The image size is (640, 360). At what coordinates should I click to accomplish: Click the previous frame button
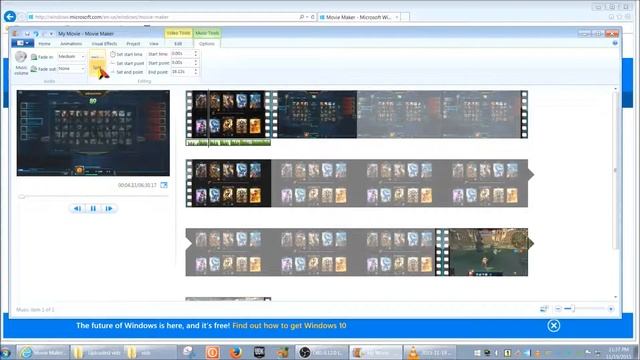click(77, 209)
